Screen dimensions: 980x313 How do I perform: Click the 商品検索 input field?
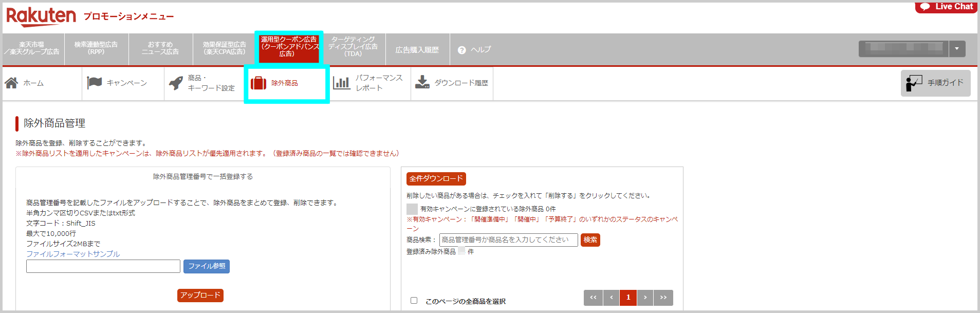click(509, 240)
